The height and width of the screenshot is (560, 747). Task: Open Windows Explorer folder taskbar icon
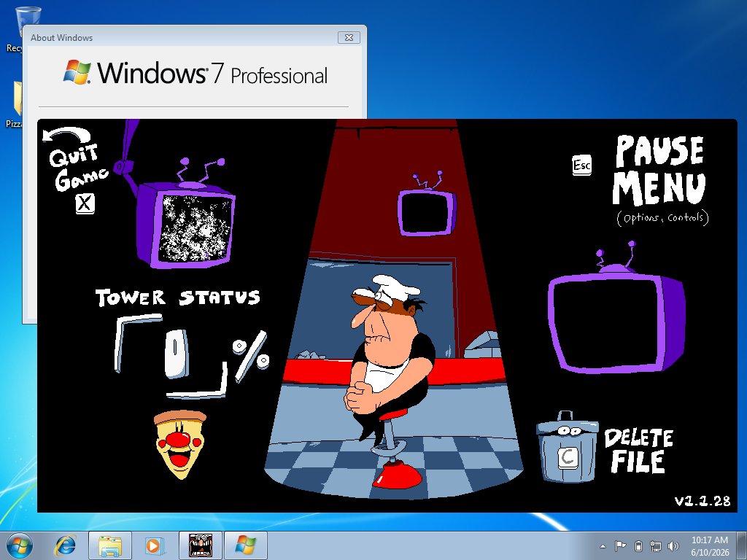110,545
